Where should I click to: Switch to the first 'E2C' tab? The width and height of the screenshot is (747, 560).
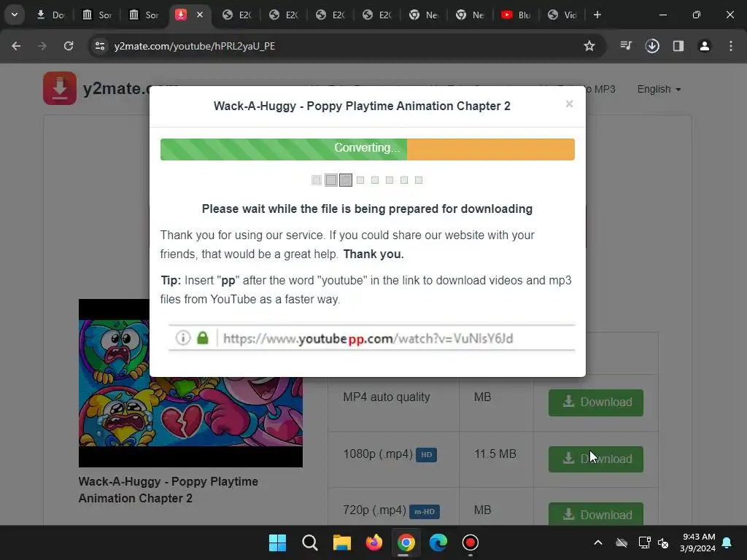237,15
